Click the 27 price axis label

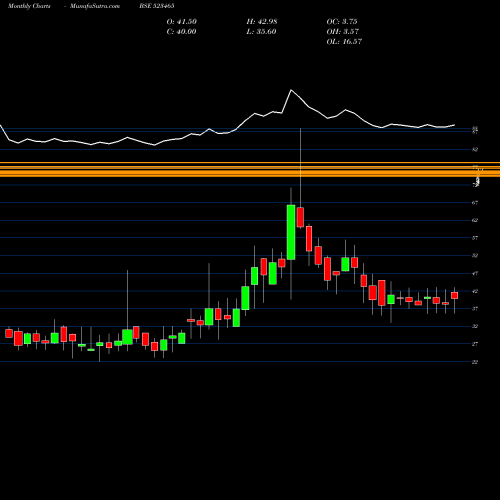pos(475,344)
